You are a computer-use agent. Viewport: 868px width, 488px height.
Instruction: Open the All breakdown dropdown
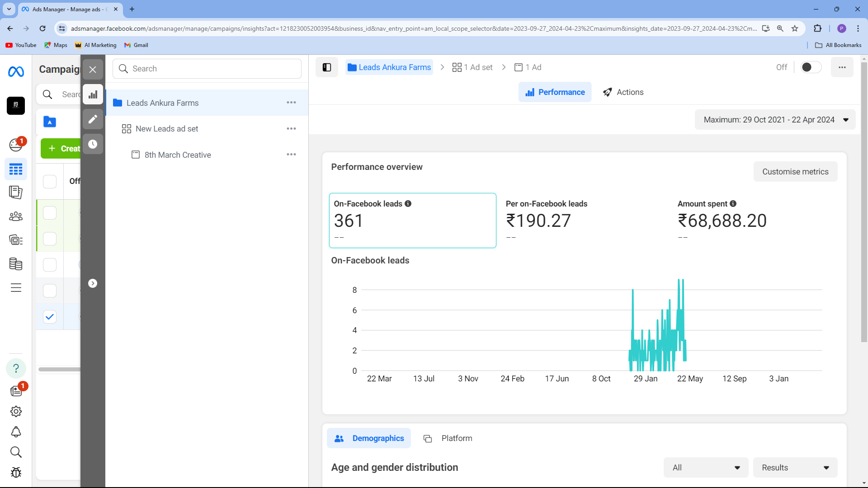tap(706, 468)
